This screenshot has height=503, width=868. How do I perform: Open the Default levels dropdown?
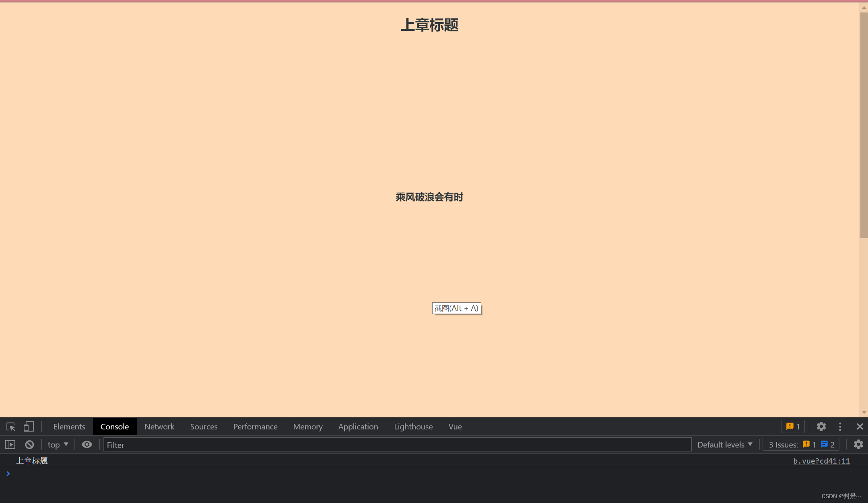tap(725, 445)
